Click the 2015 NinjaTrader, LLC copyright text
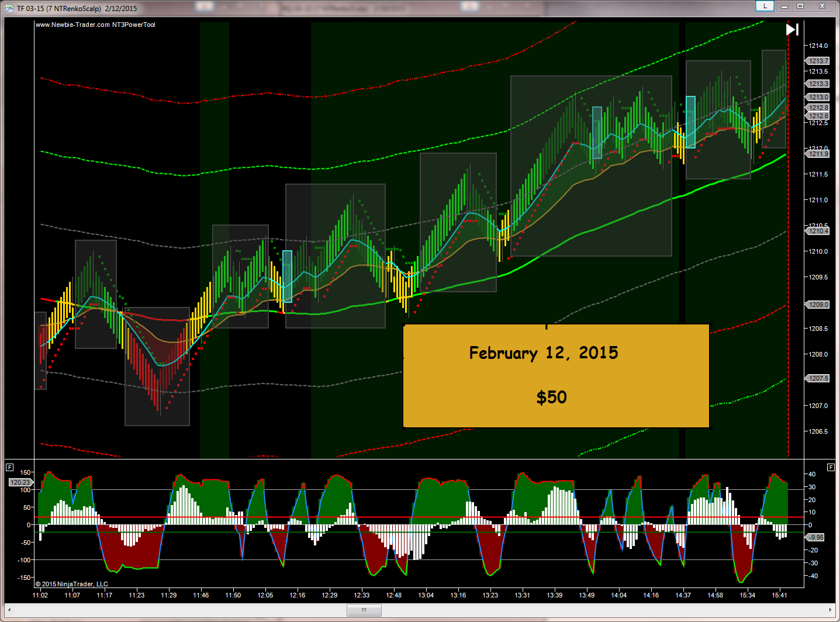840x622 pixels. pyautogui.click(x=72, y=584)
